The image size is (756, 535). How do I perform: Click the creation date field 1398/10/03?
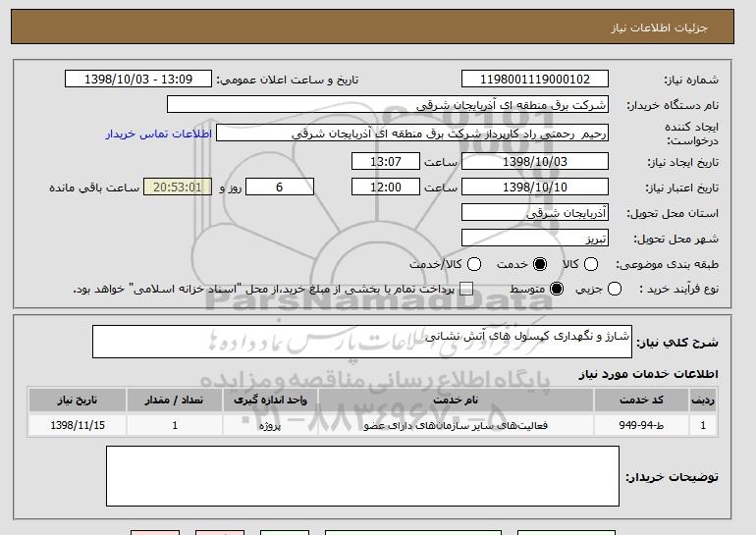click(535, 161)
